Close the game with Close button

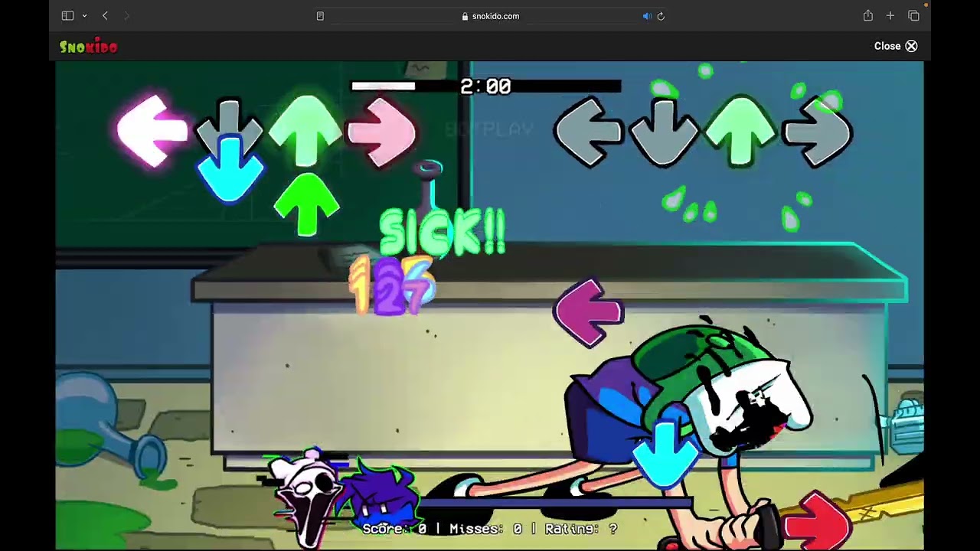pyautogui.click(x=896, y=46)
